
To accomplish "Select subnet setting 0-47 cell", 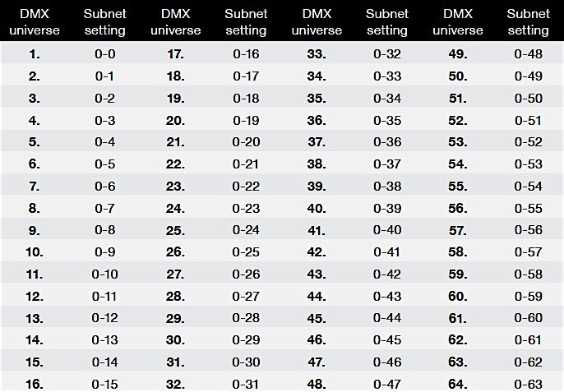I will pos(387,384).
